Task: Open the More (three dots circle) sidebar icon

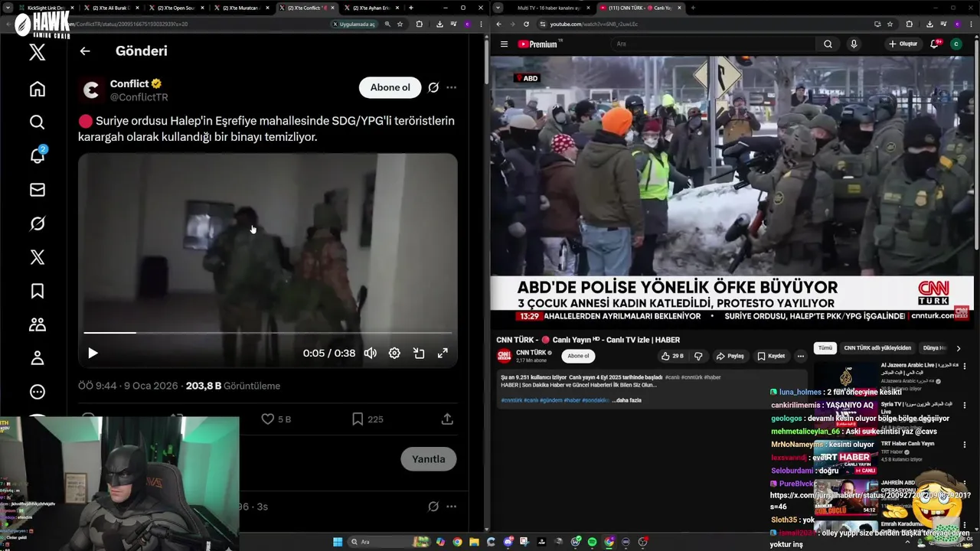Action: 37,392
